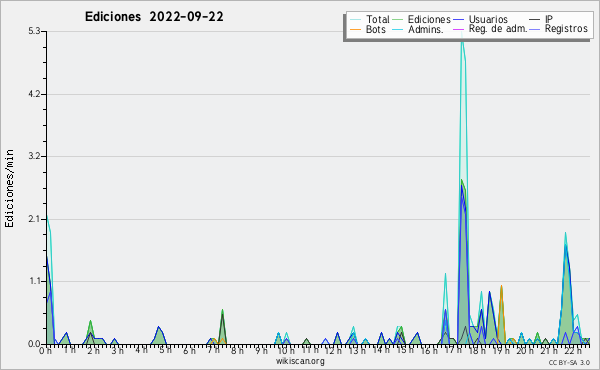Click the Total peak near 22 h
The image size is (600, 370).
click(x=566, y=234)
